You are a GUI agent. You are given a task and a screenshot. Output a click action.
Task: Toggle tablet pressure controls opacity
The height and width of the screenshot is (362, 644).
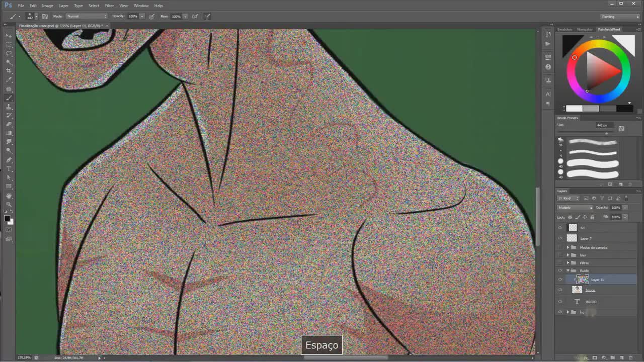pyautogui.click(x=151, y=16)
